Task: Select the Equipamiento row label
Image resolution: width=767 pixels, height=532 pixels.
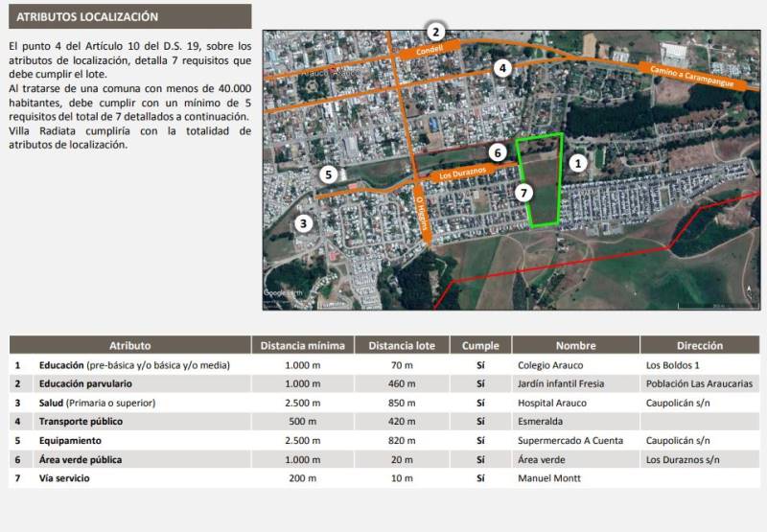Action: [x=70, y=441]
